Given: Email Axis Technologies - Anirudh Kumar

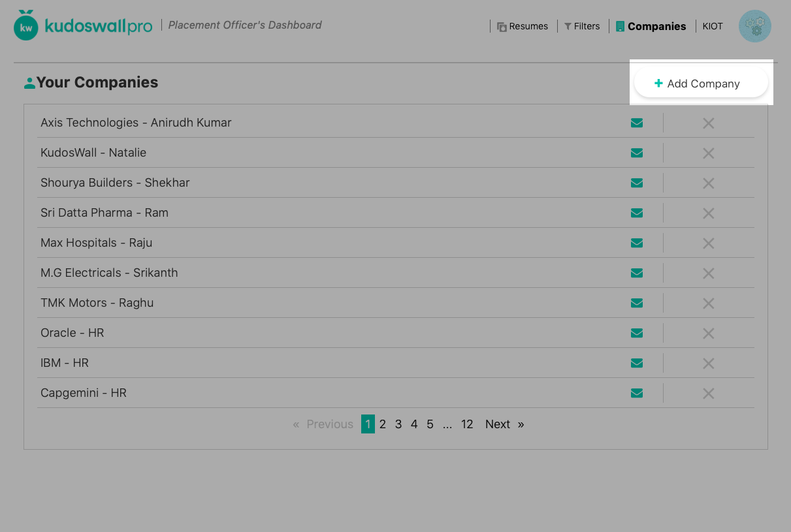Looking at the screenshot, I should click(637, 123).
